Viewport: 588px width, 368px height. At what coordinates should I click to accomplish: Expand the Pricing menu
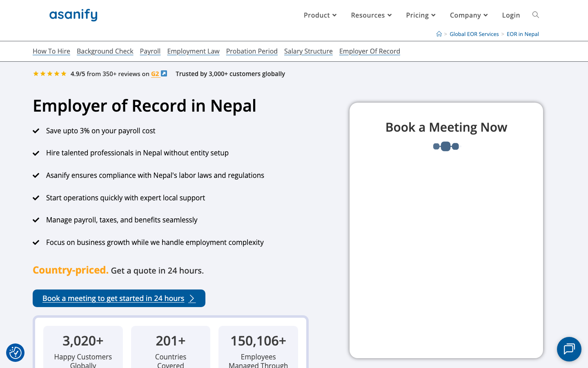pos(421,15)
